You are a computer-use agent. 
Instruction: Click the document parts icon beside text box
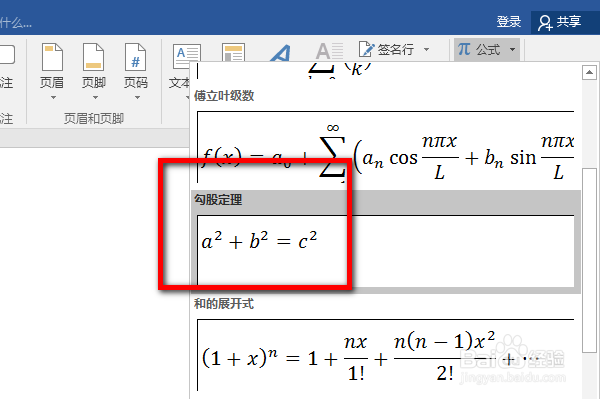[x=233, y=52]
